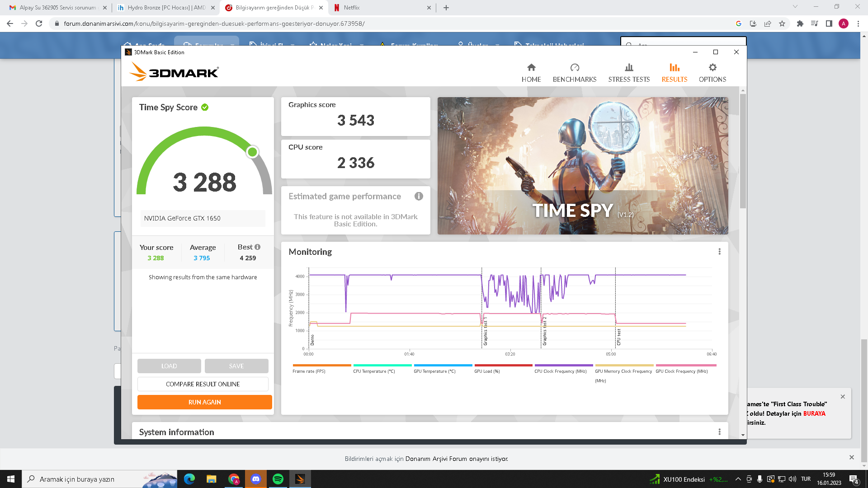Click the SAVE button
868x488 pixels.
point(236,366)
